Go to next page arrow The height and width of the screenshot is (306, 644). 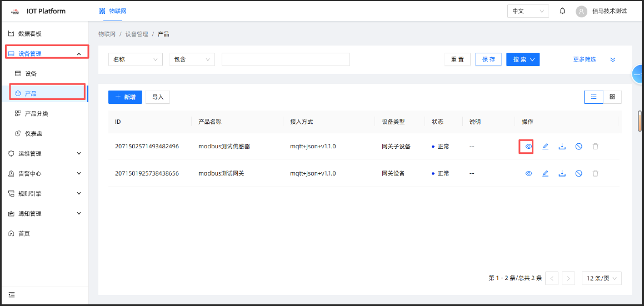[568, 278]
